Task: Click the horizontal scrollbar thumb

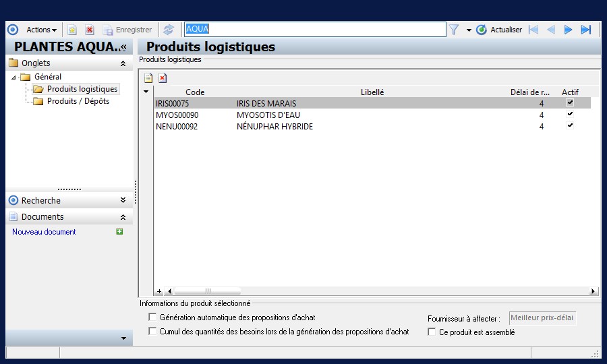Action: pyautogui.click(x=208, y=291)
